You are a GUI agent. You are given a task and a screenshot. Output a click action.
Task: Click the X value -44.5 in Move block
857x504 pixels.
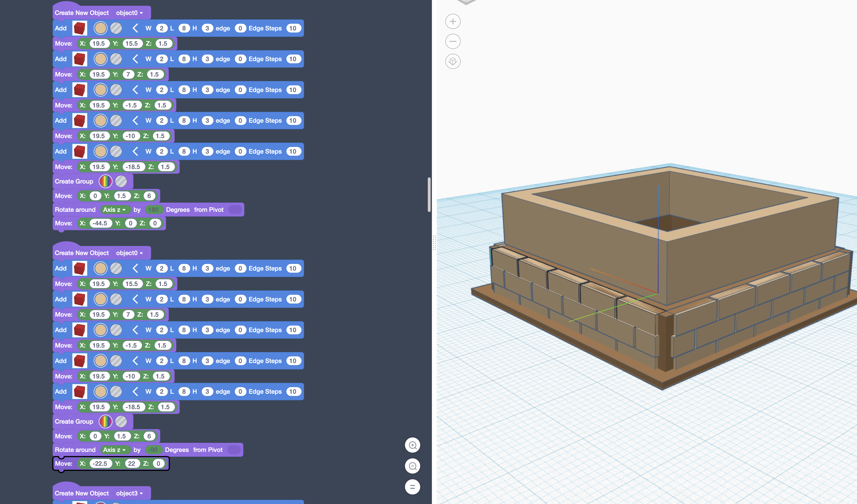[x=100, y=223]
